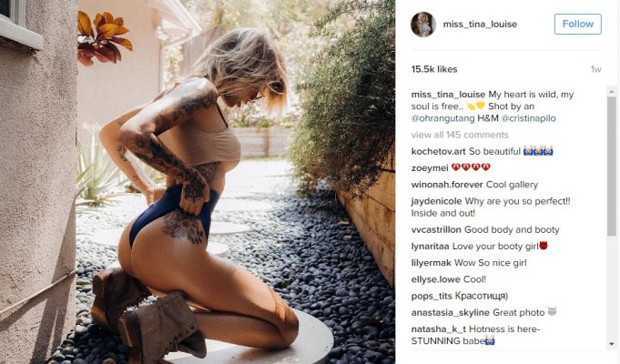Click the 1w post timestamp

pos(596,69)
